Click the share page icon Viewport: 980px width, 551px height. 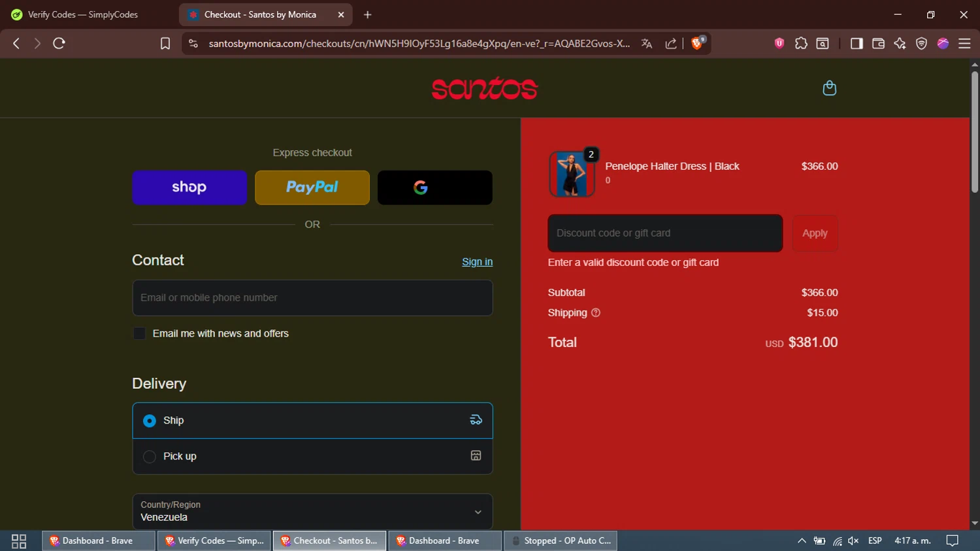[x=671, y=43]
